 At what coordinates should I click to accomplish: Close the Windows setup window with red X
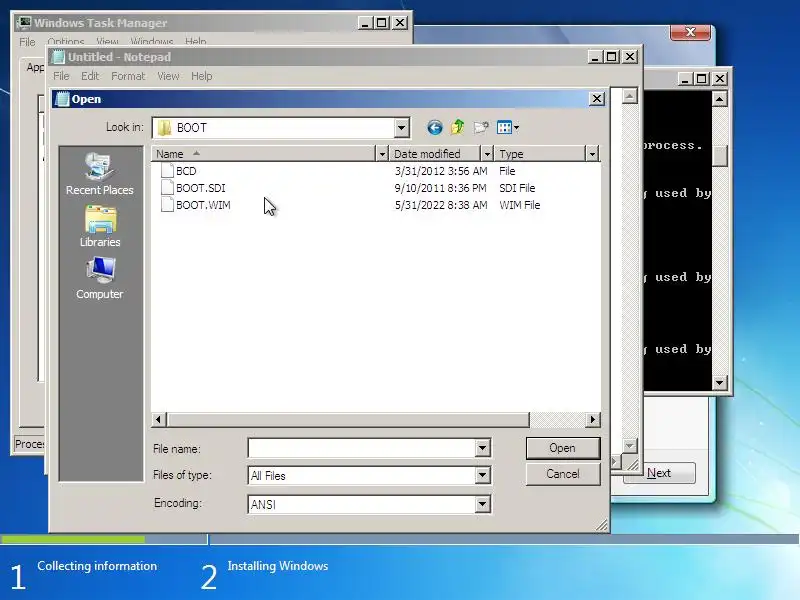point(690,32)
